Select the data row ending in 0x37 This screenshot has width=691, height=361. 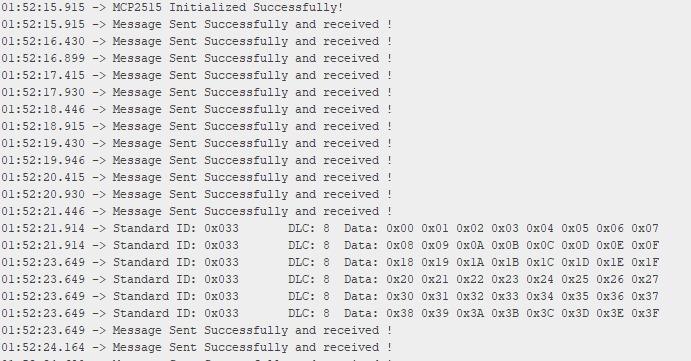pos(331,296)
